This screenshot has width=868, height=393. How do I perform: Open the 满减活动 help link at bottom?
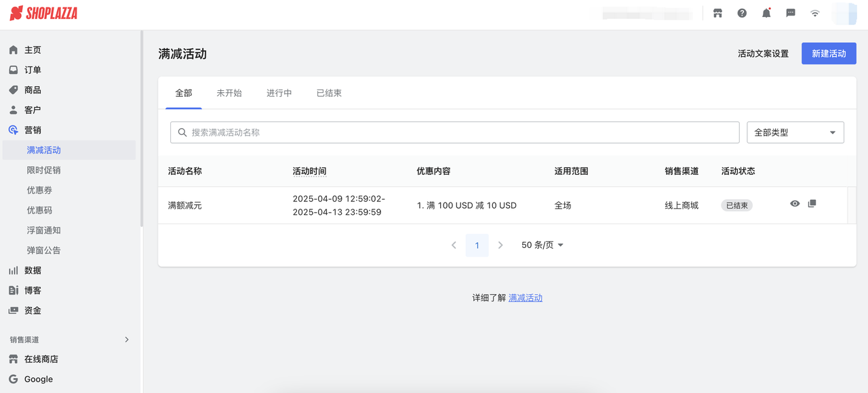(x=526, y=297)
